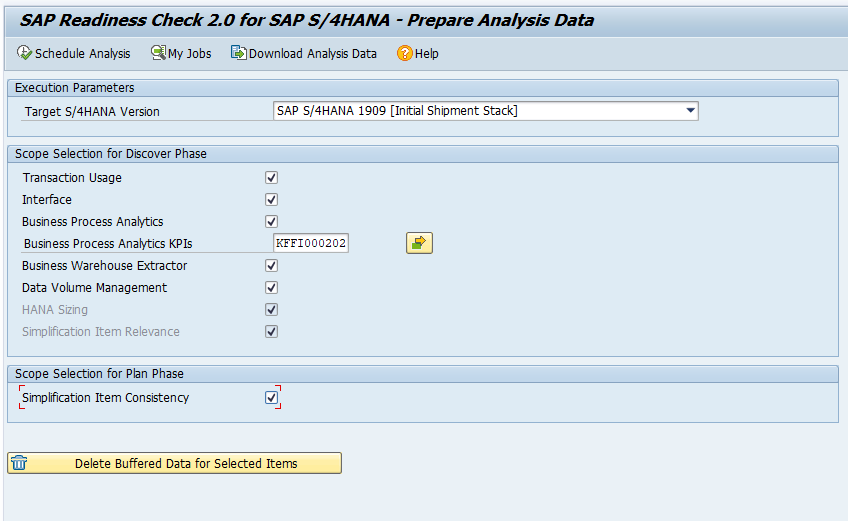
Task: Toggle the Data Volume Management checkbox
Action: click(x=271, y=288)
